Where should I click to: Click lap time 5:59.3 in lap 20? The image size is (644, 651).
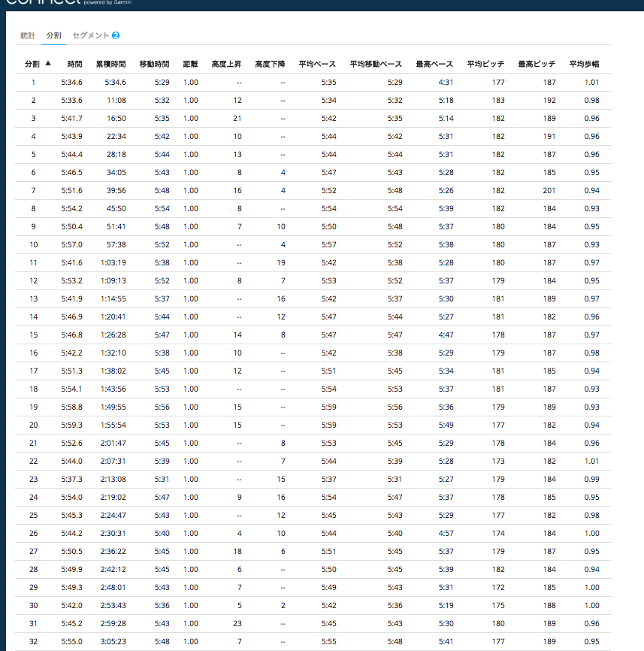[x=72, y=425]
